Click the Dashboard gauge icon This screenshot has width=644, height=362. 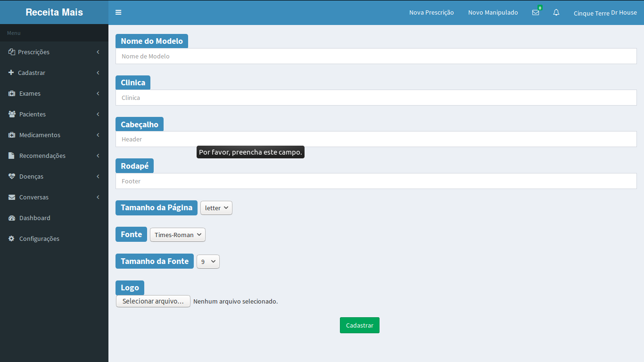click(12, 218)
